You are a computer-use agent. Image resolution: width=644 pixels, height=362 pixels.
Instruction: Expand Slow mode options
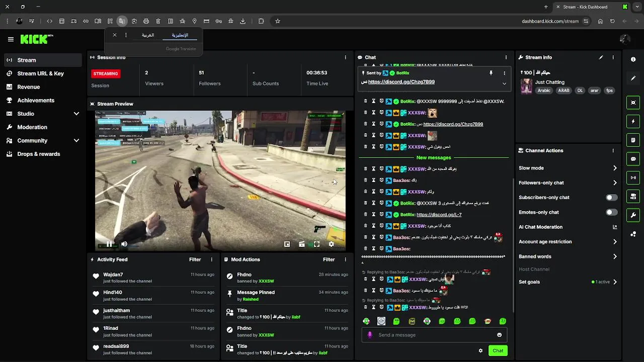coord(615,168)
